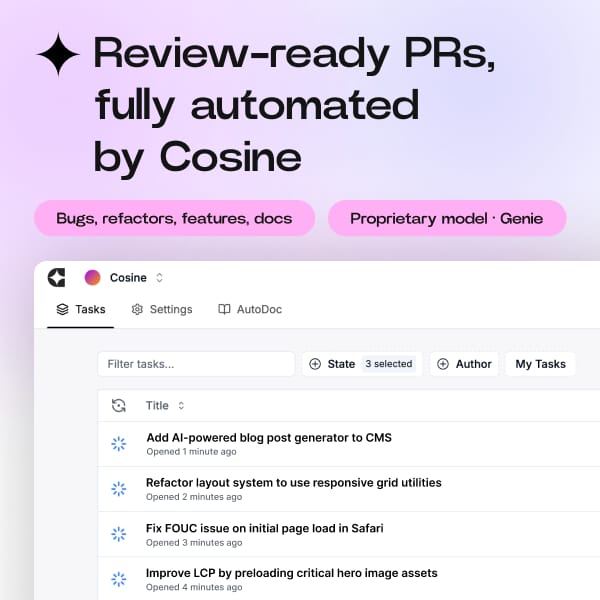Toggle the My Tasks filter
600x600 pixels.
point(540,364)
